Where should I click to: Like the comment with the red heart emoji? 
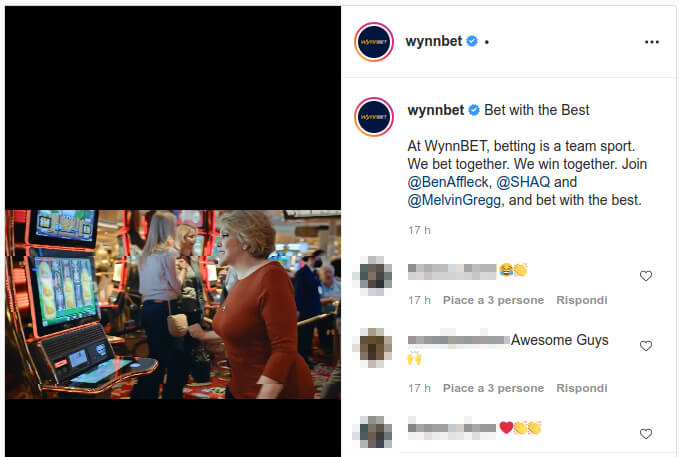pos(646,434)
